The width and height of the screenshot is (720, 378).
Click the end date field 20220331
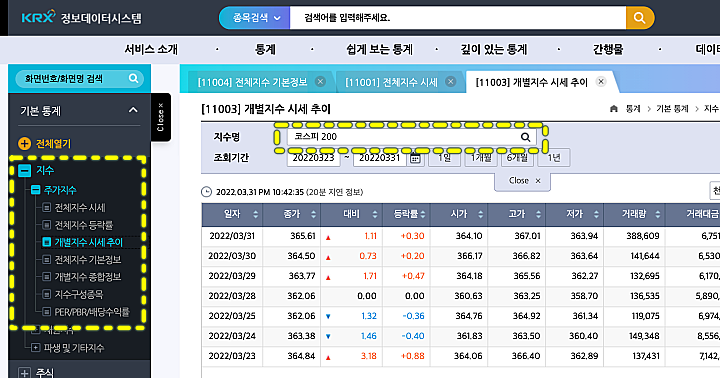pyautogui.click(x=379, y=158)
